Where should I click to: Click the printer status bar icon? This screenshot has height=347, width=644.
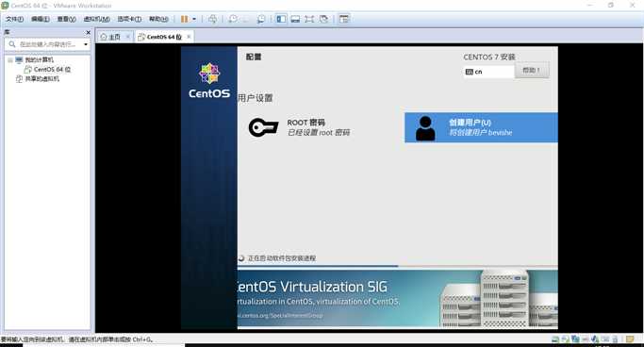[x=605, y=339]
